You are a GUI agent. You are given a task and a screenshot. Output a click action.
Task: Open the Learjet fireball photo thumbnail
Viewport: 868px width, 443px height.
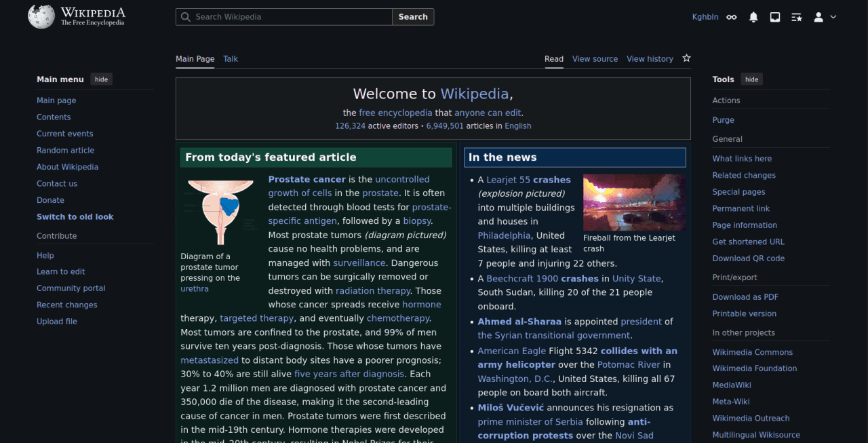coord(634,202)
